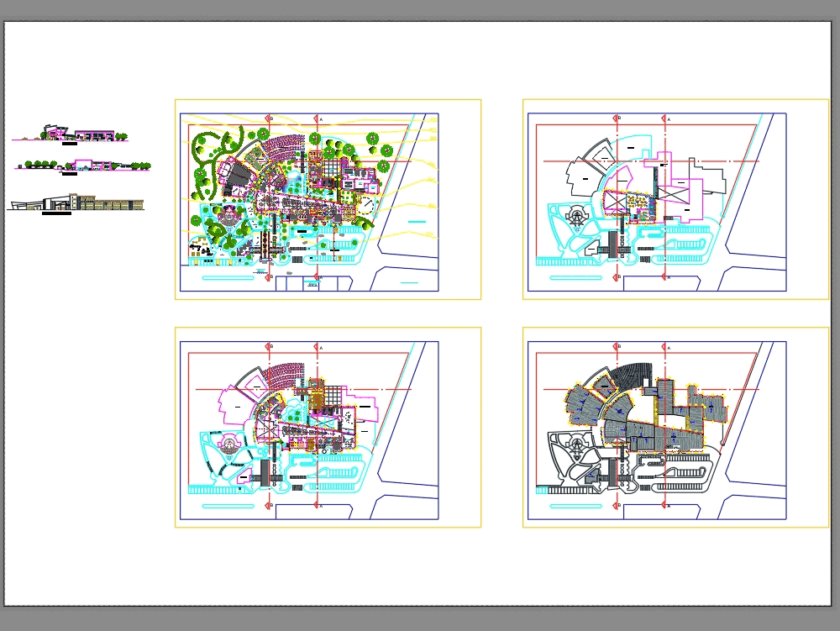840x631 pixels.
Task: Select the cyan pond beside the amphitheater seating
Action: [293, 182]
